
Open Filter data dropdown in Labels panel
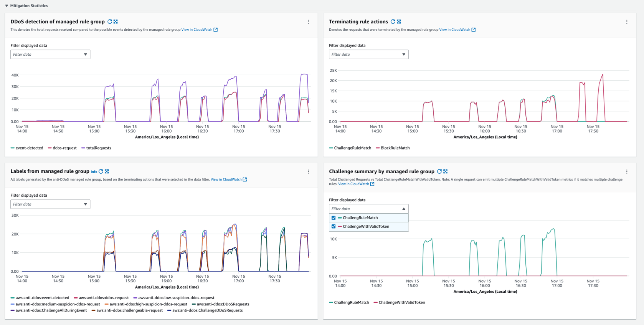coord(50,204)
